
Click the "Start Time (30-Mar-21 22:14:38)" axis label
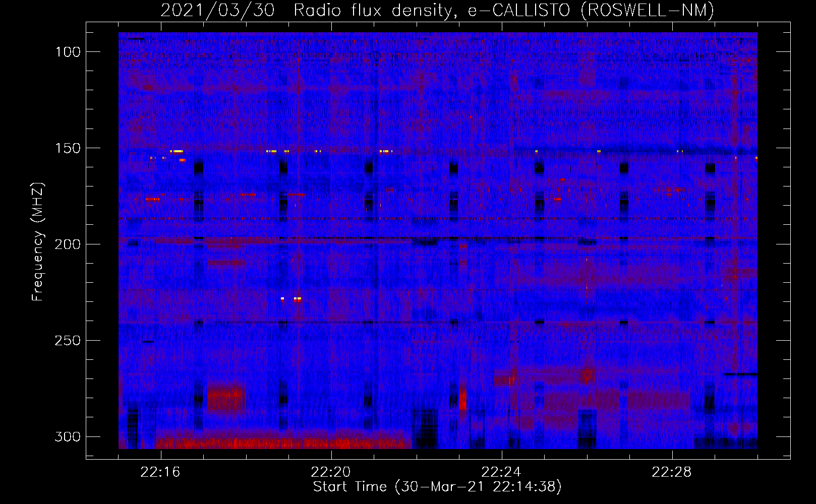pos(437,487)
